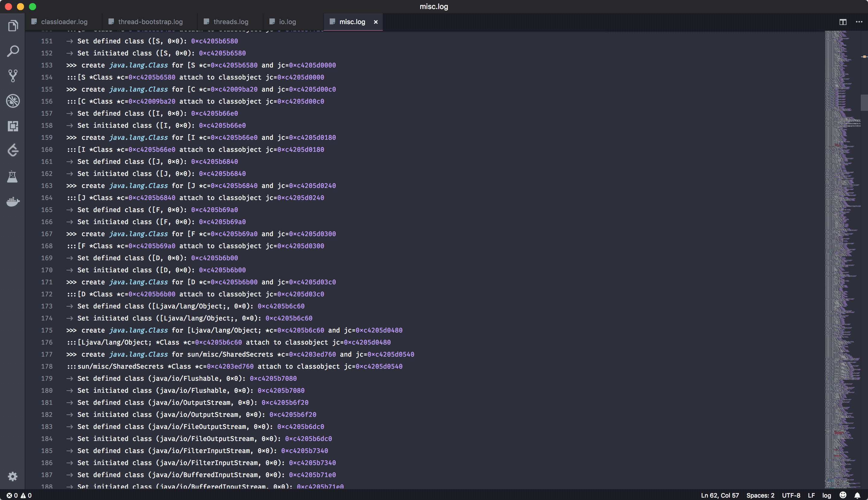Image resolution: width=868 pixels, height=500 pixels.
Task: Open the Extensions view icon
Action: click(x=13, y=126)
